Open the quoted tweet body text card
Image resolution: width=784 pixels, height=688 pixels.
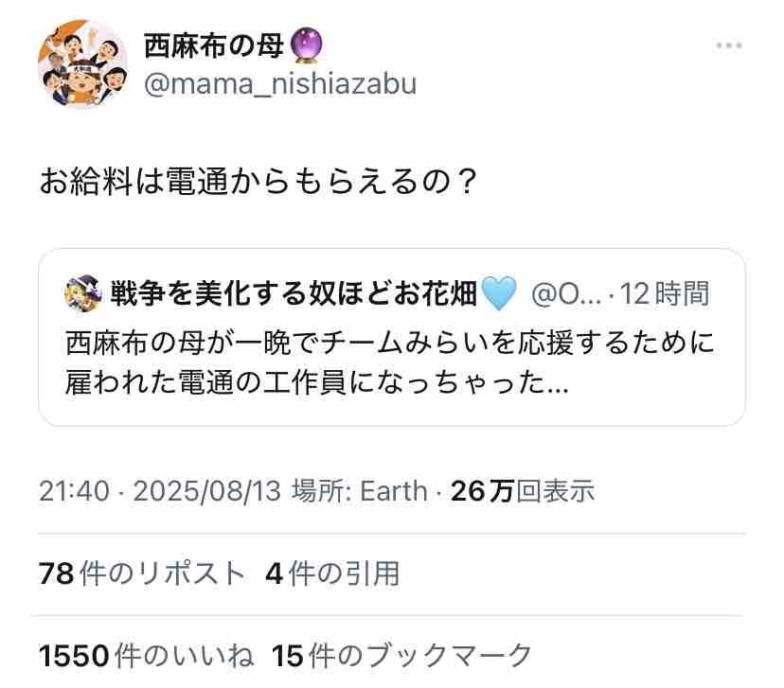point(391,337)
